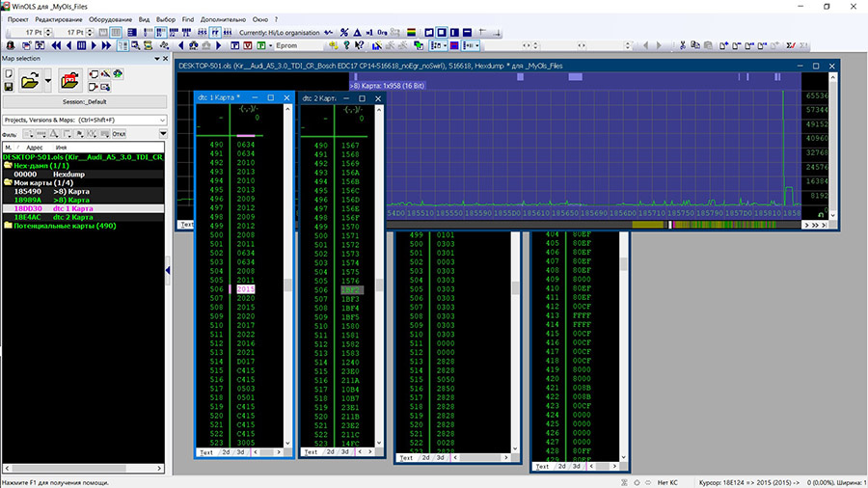Select dtc 2 Карта in map list

(83, 217)
